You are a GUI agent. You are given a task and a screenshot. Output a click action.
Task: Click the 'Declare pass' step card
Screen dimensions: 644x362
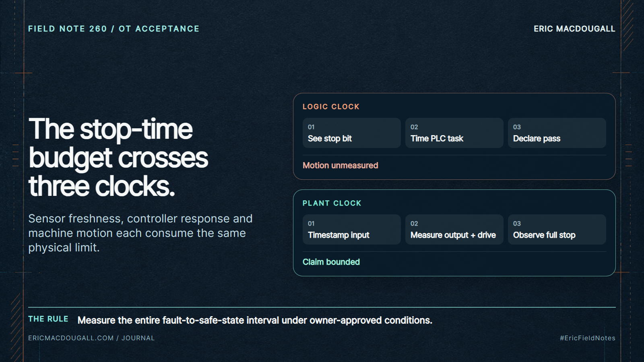557,133
